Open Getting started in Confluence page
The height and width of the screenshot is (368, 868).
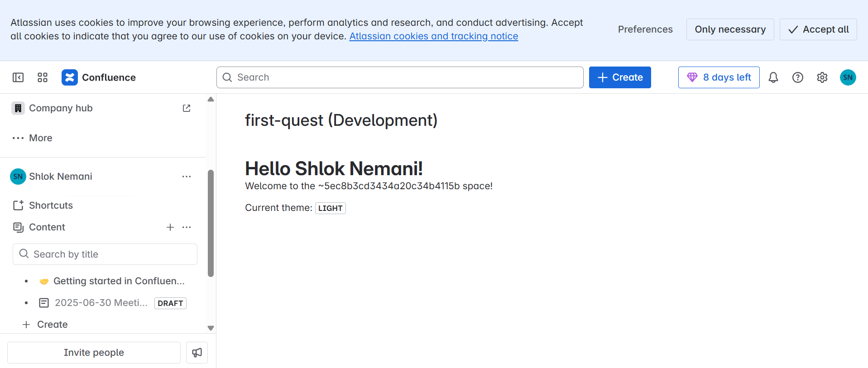tap(119, 281)
